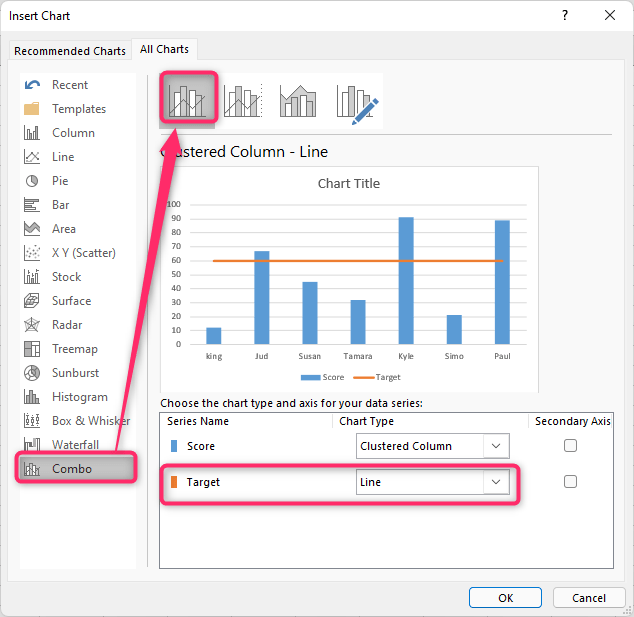Click the Radar chart icon
Screen dimensions: 634x617
click(32, 325)
